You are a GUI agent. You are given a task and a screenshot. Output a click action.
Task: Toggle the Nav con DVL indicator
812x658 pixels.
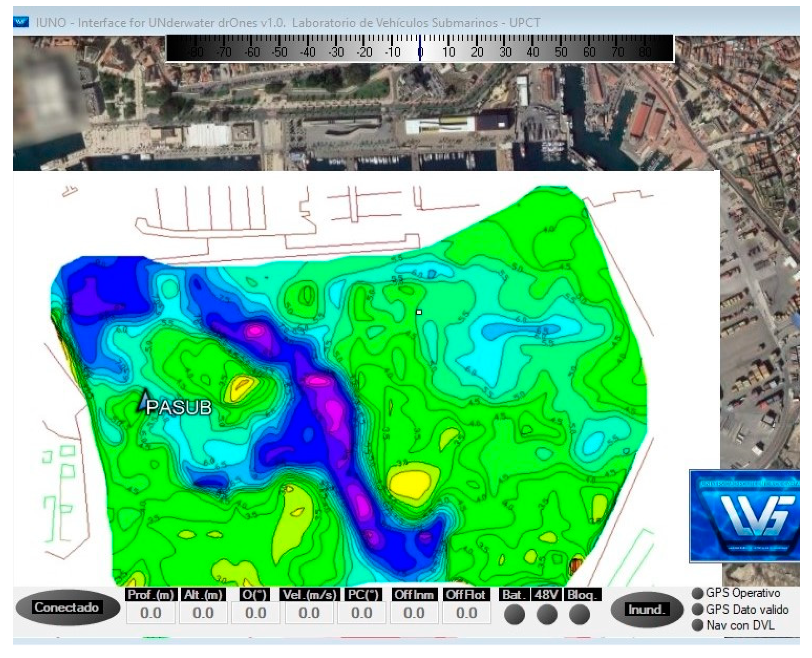(697, 625)
